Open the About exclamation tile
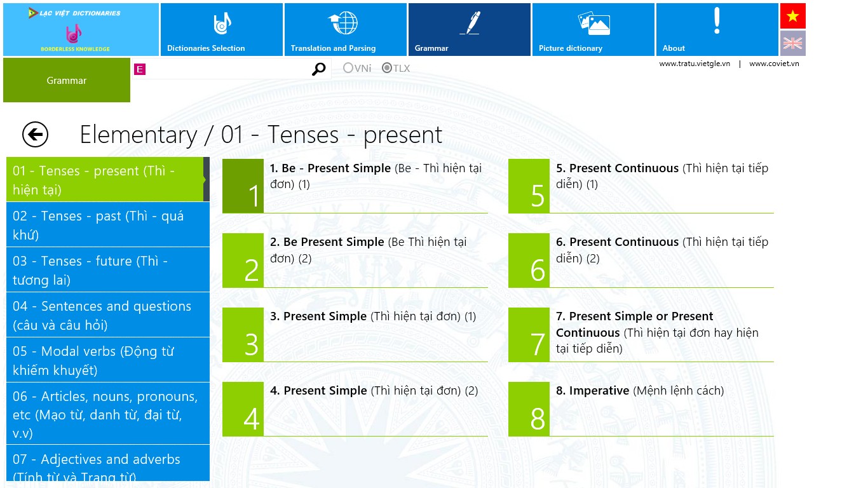 [717, 30]
